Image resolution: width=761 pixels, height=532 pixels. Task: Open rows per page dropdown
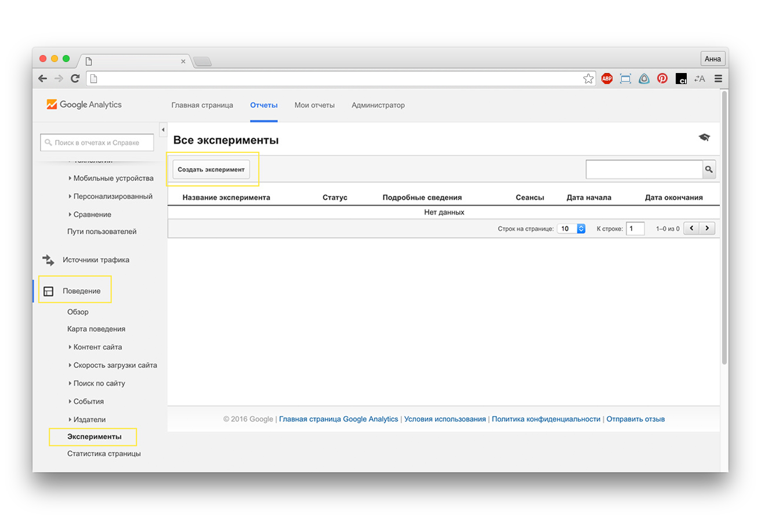tap(571, 229)
